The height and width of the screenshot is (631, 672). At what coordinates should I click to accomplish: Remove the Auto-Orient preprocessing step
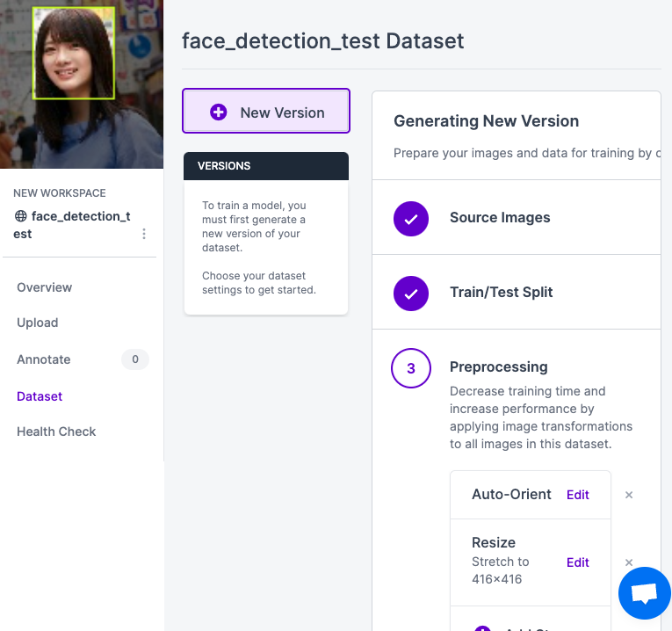(x=629, y=495)
